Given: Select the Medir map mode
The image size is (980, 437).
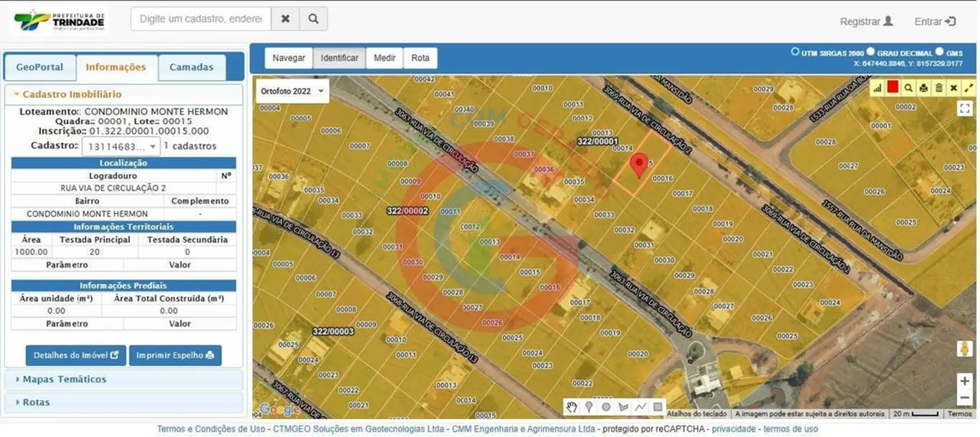Looking at the screenshot, I should (x=385, y=58).
